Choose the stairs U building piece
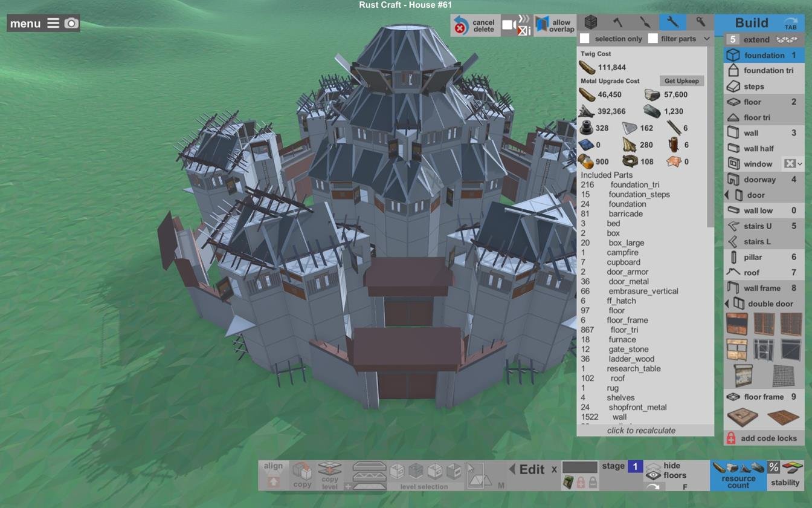 tap(764, 226)
